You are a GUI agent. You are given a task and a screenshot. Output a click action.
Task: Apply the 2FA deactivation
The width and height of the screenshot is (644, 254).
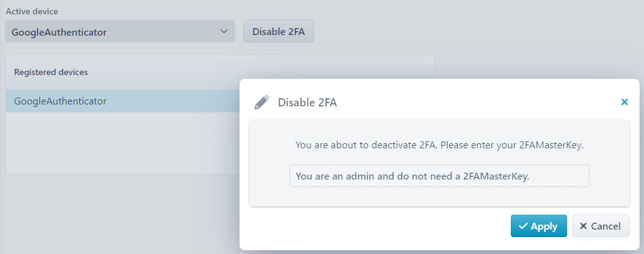pyautogui.click(x=538, y=226)
